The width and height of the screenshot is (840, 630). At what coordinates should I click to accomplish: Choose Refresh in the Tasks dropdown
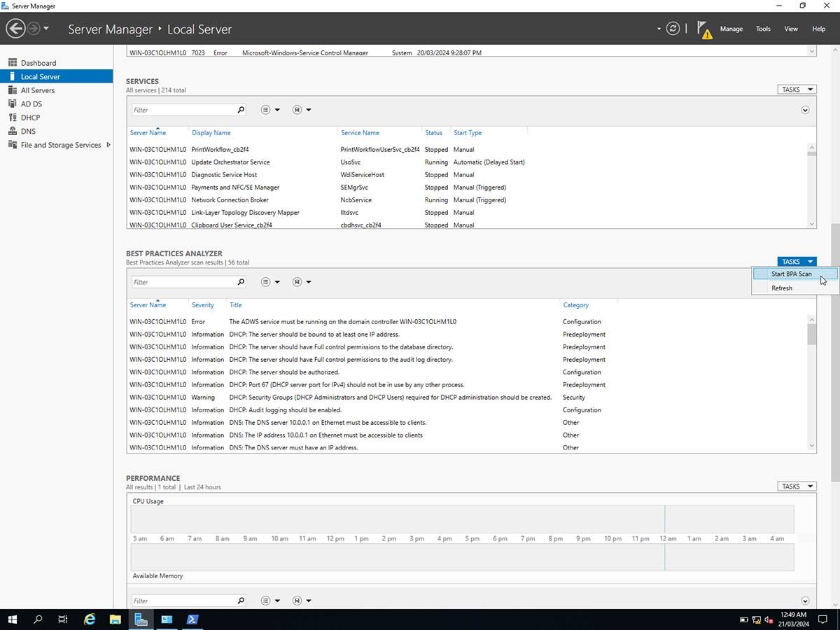point(782,288)
